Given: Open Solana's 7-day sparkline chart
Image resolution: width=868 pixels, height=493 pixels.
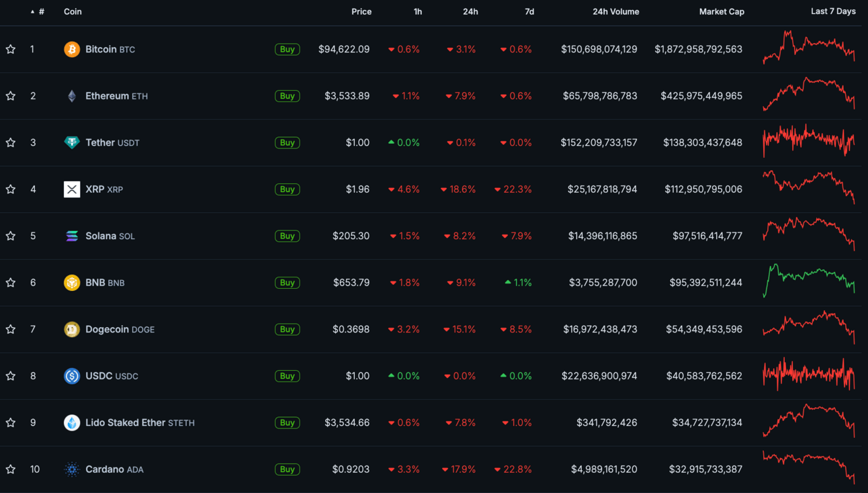Looking at the screenshot, I should 809,234.
